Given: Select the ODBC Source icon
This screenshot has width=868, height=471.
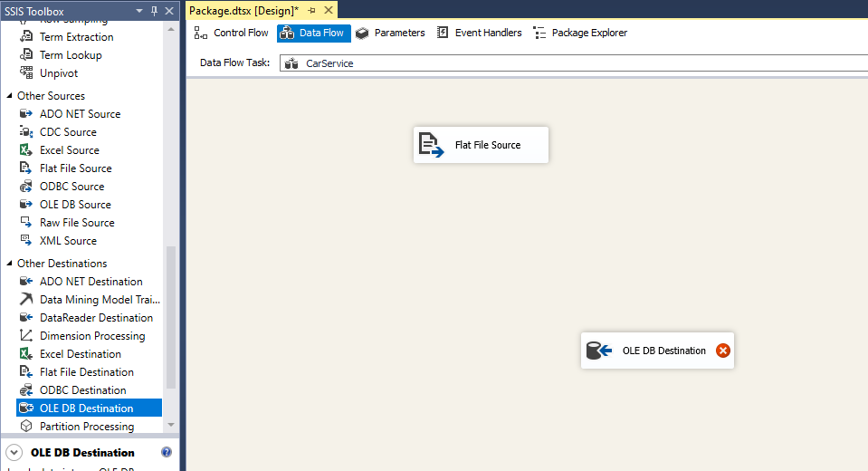Looking at the screenshot, I should click(26, 187).
